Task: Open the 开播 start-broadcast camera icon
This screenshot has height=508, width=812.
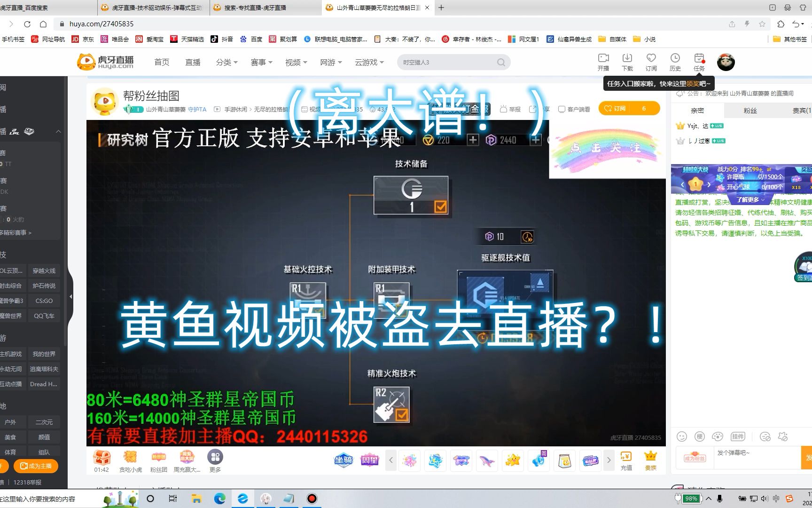Action: click(603, 62)
